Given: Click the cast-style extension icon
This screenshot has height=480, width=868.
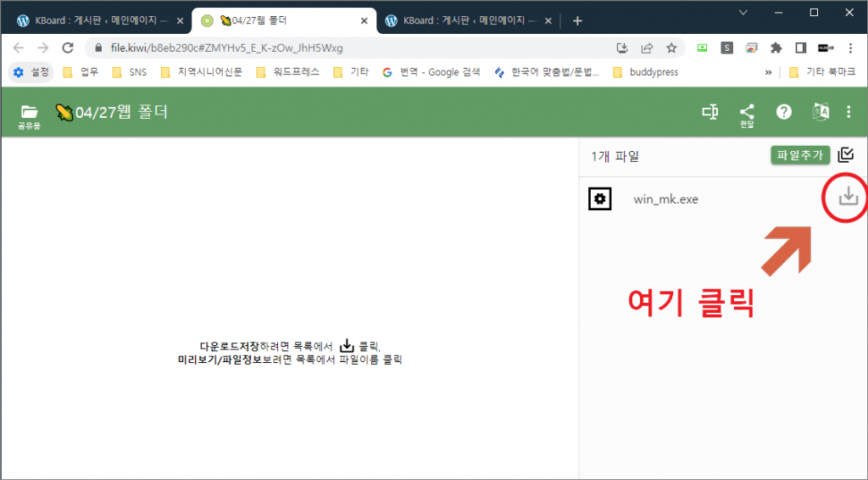Looking at the screenshot, I should click(x=751, y=48).
